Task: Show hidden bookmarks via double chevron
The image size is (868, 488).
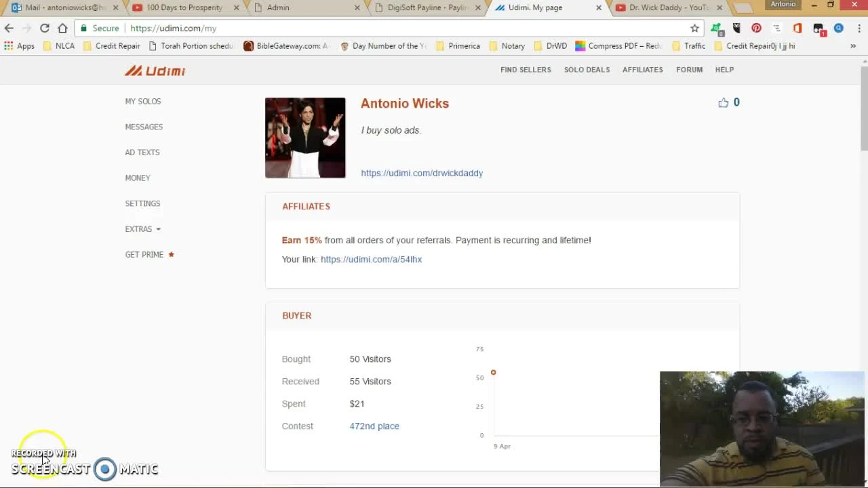Action: pyautogui.click(x=853, y=46)
